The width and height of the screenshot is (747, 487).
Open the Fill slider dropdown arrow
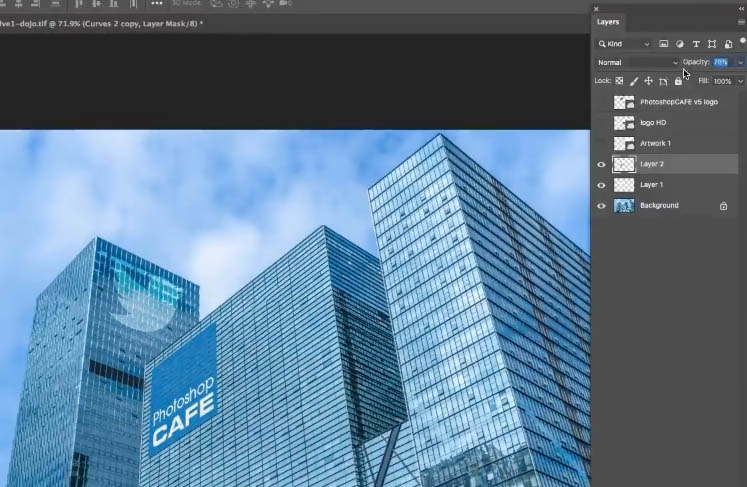pyautogui.click(x=740, y=81)
